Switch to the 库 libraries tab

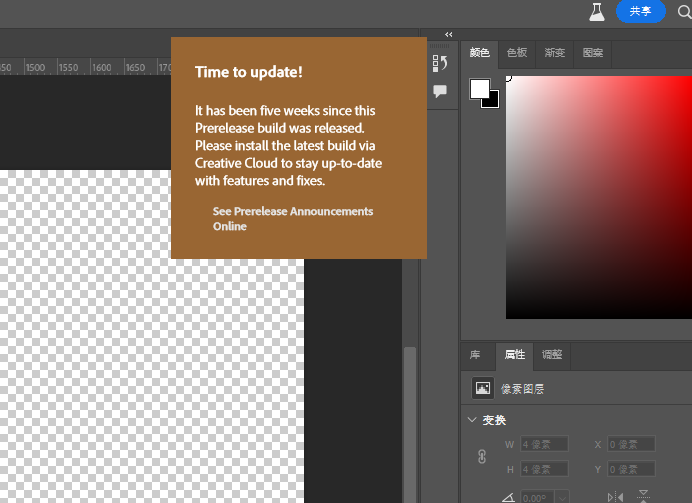[x=476, y=355]
